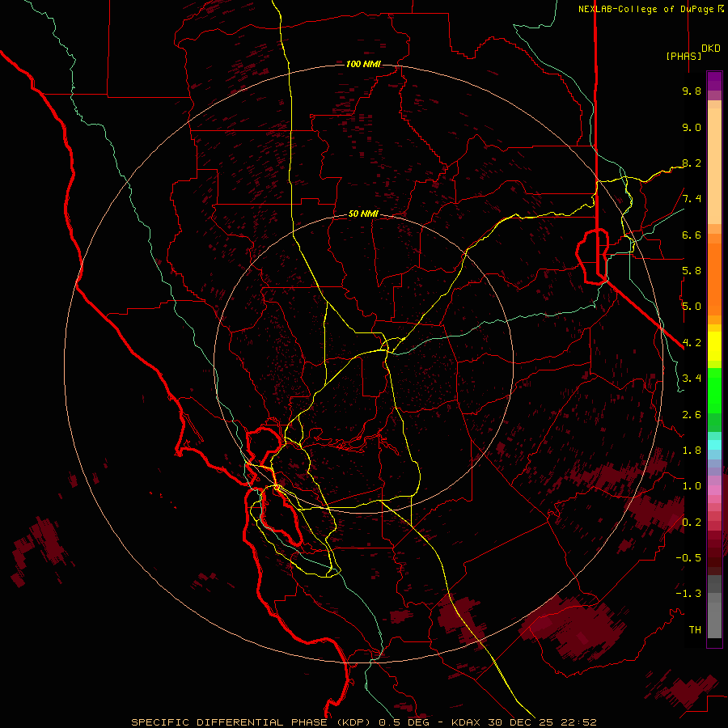The width and height of the screenshot is (728, 728).
Task: Click the "5.0" color scale value
Action: (x=692, y=307)
